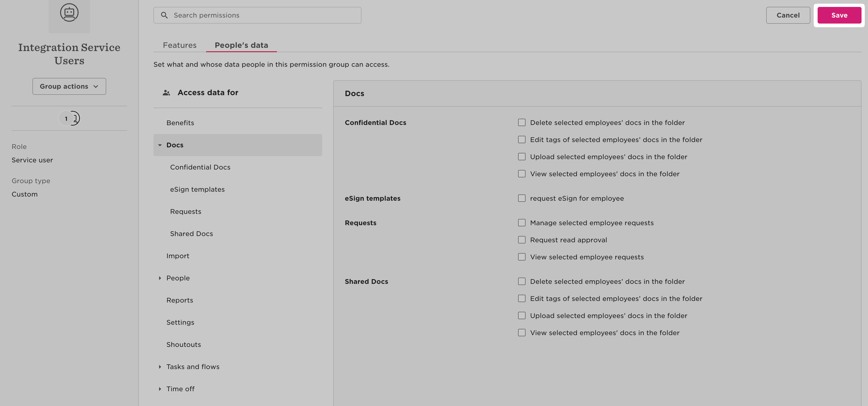Select Shared Docs in the tree

(x=191, y=234)
